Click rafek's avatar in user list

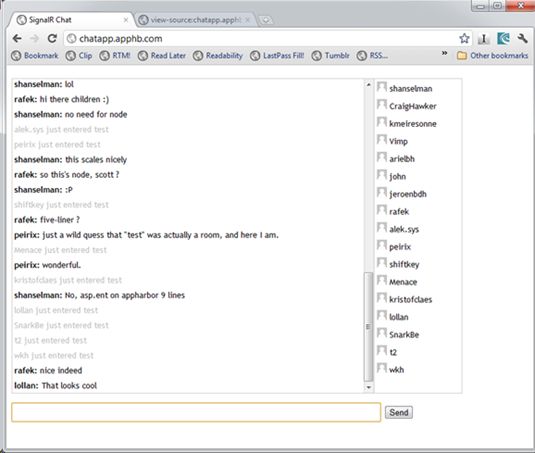pyautogui.click(x=382, y=210)
